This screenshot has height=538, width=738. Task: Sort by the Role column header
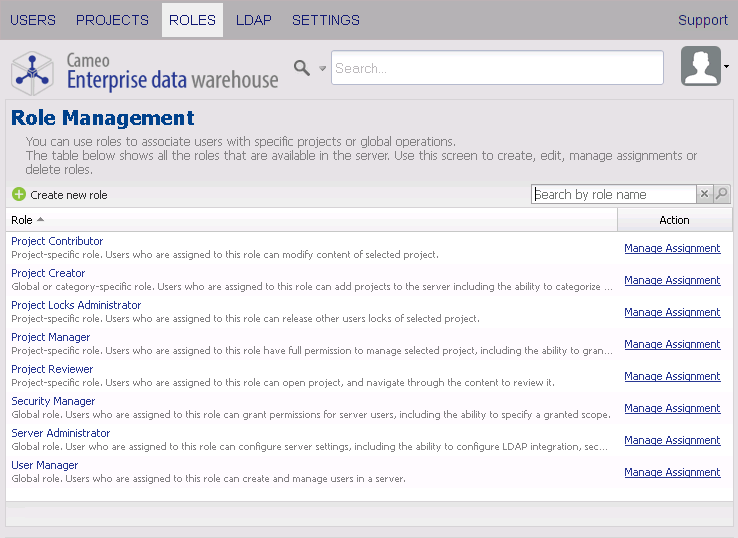click(22, 220)
